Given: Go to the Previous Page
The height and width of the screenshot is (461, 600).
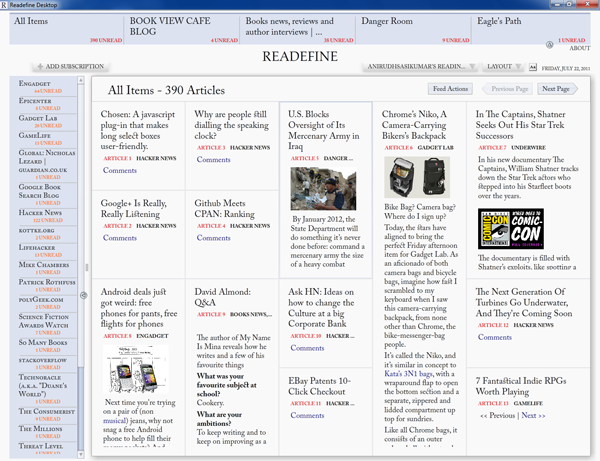Looking at the screenshot, I should (508, 89).
